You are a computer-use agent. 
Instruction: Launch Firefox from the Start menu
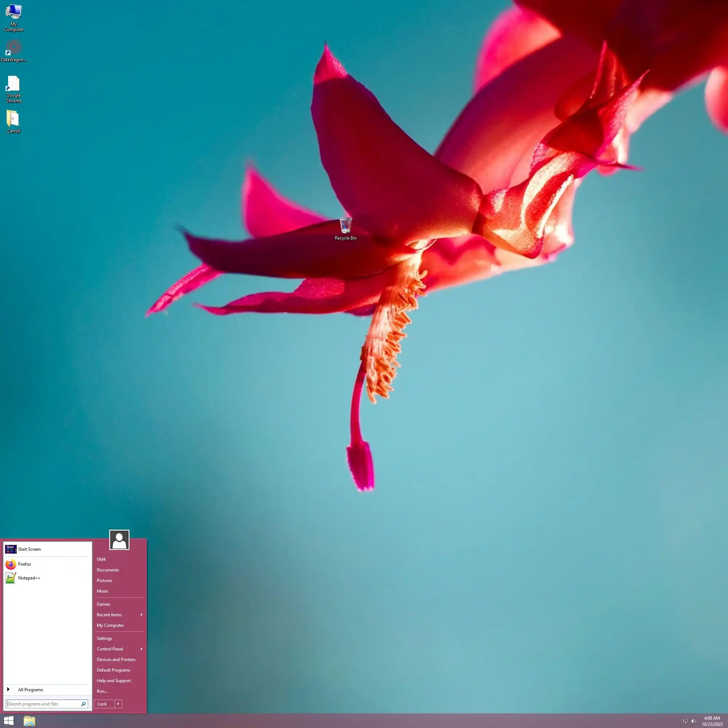[24, 564]
